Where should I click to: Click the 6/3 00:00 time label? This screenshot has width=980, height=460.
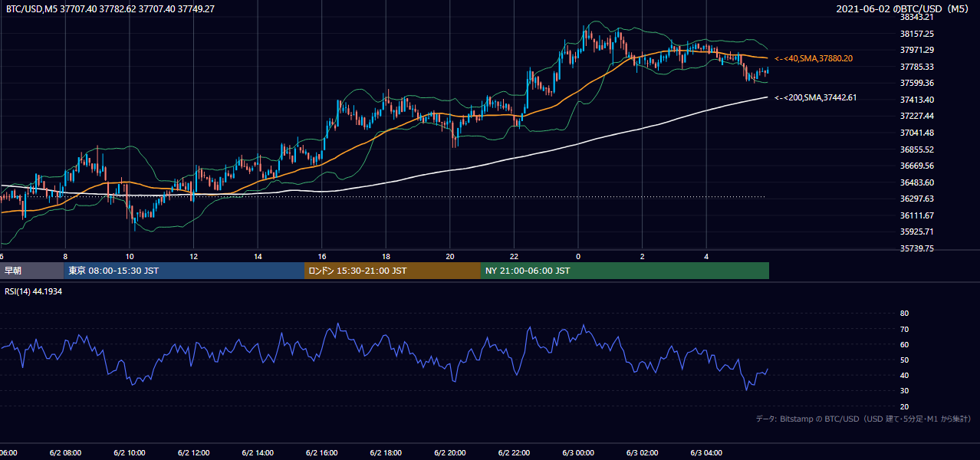click(x=578, y=453)
